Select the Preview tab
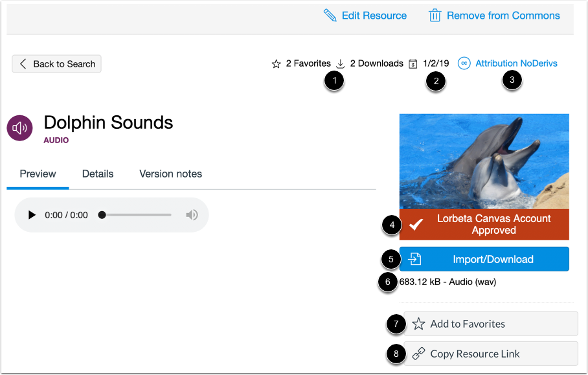Screen dimensions: 588x375 [38, 174]
